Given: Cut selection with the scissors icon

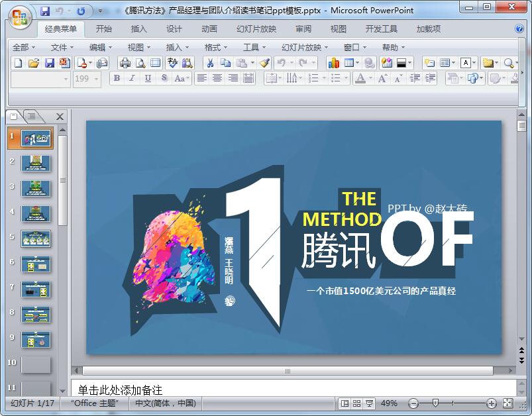Looking at the screenshot, I should tap(211, 63).
